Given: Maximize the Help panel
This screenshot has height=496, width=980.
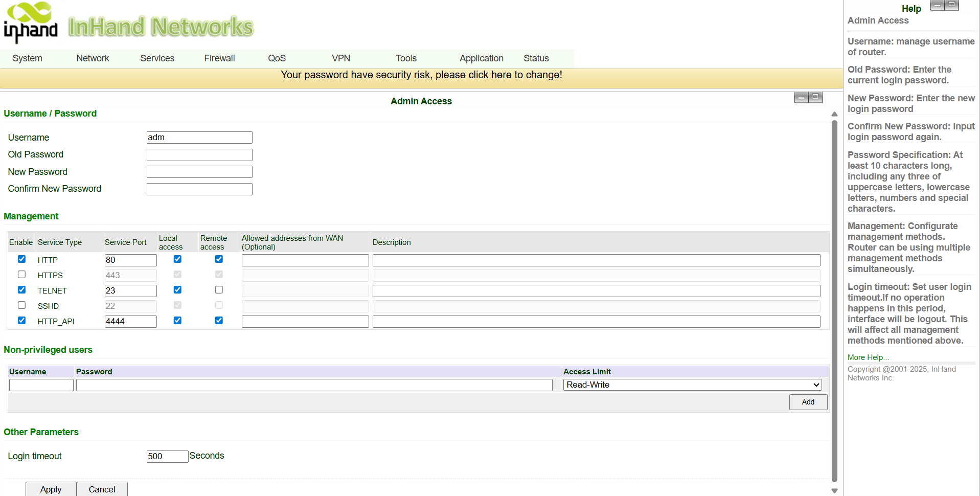Looking at the screenshot, I should coord(951,5).
